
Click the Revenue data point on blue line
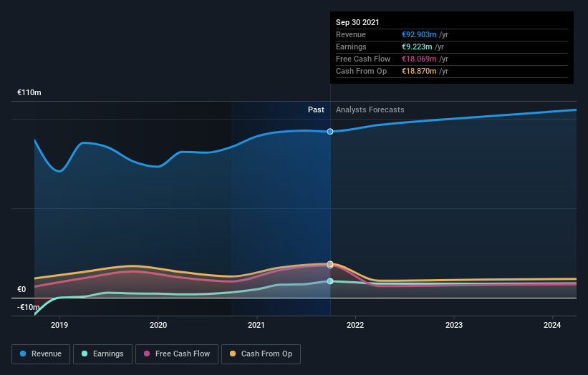click(x=330, y=132)
